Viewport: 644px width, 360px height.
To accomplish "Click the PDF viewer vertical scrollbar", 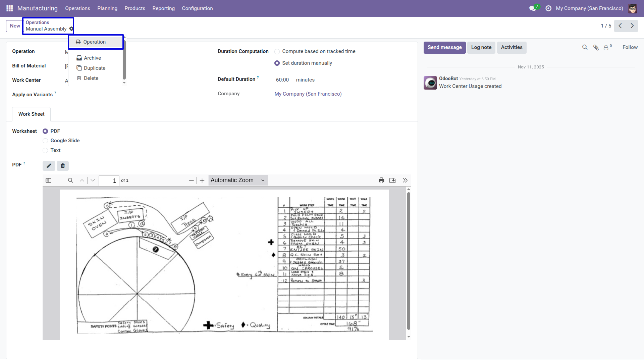I will (x=409, y=261).
